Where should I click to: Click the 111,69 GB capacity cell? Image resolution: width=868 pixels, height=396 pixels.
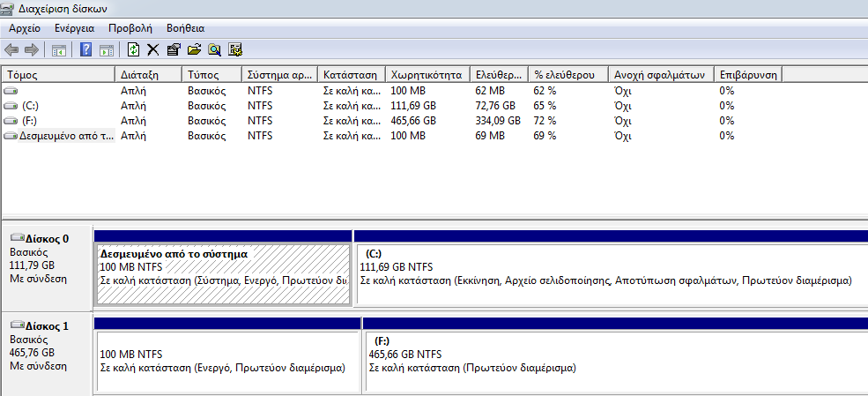tap(413, 106)
